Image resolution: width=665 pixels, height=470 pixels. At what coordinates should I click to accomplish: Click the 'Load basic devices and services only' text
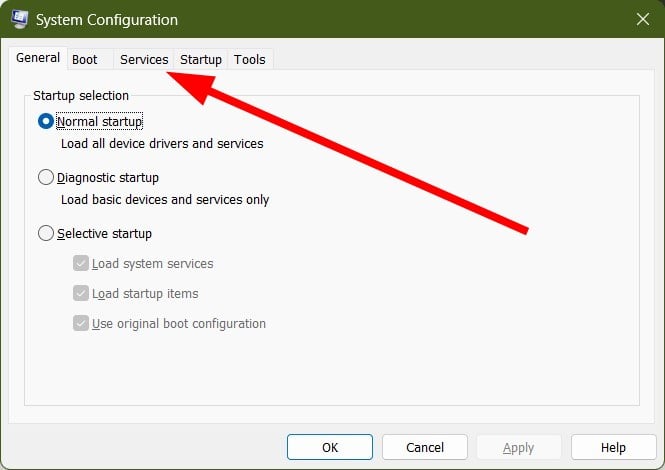click(x=165, y=199)
